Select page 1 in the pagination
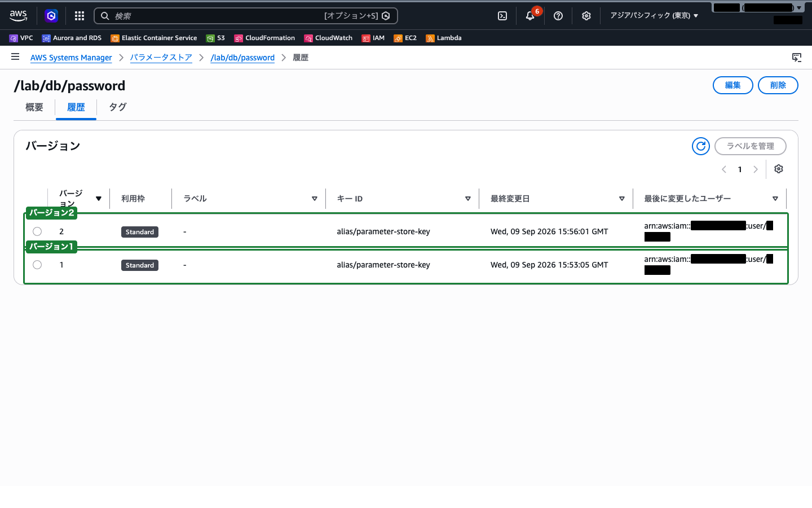 pos(740,169)
